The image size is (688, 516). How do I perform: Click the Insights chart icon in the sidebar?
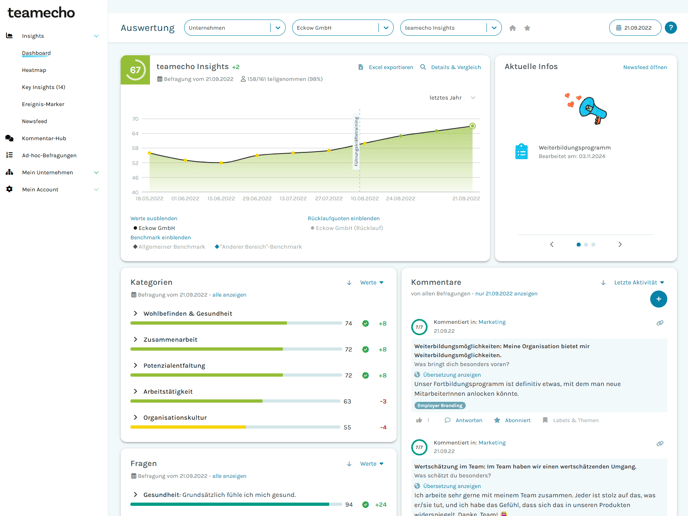(x=9, y=36)
